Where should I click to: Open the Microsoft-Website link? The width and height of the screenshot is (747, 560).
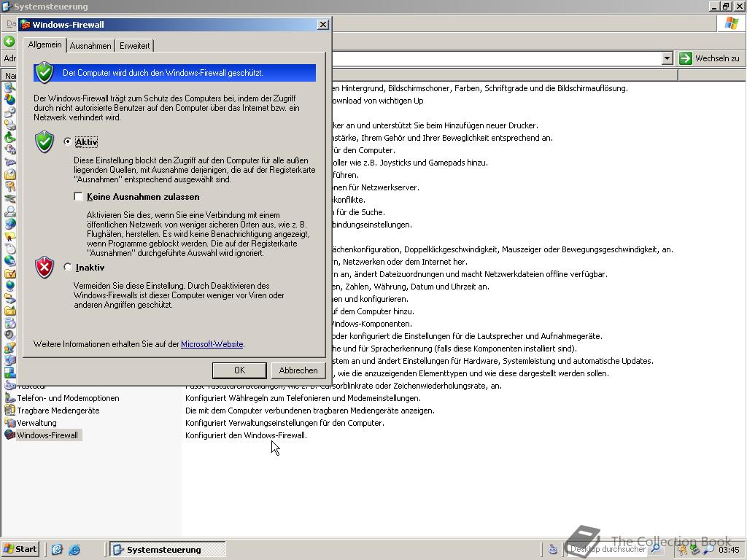pyautogui.click(x=212, y=344)
